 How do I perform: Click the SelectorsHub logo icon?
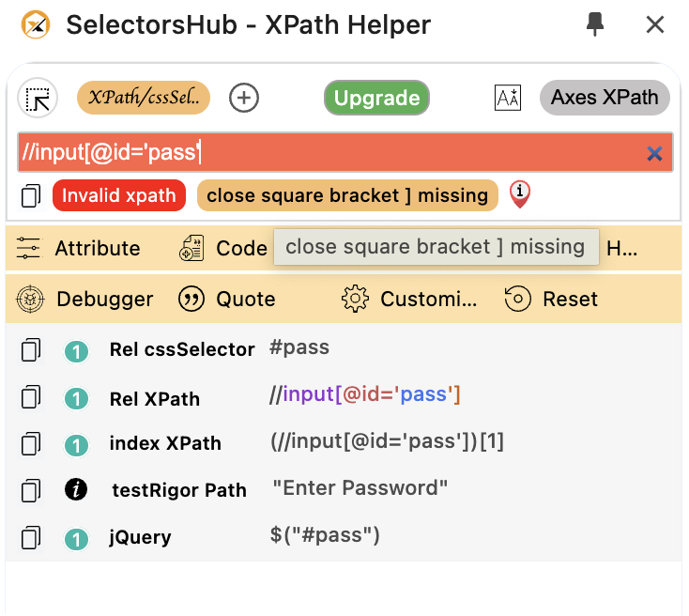(36, 24)
